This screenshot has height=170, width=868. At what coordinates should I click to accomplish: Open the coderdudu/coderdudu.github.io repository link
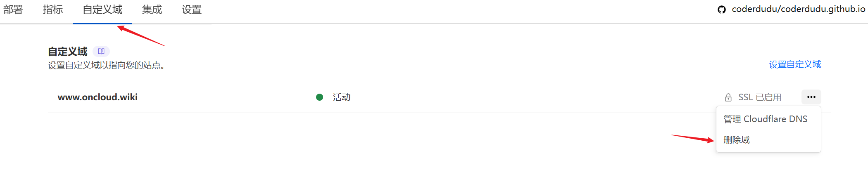[798, 9]
